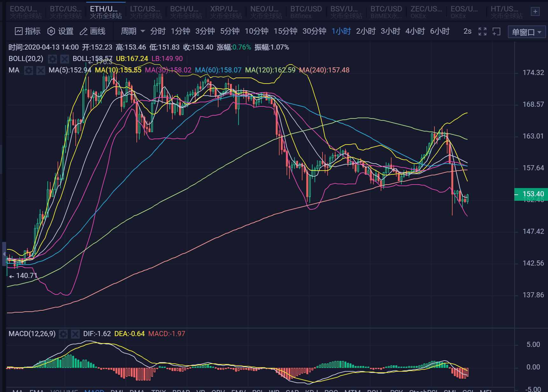The width and height of the screenshot is (548, 392).
Task: Hide the MA lines using the X toggle
Action: (x=41, y=70)
